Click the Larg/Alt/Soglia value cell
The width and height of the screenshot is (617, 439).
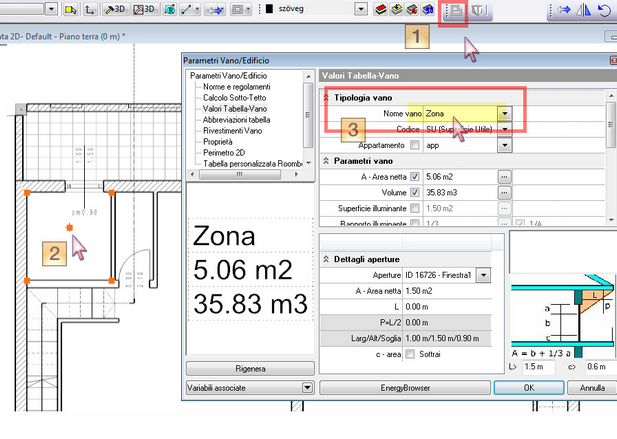[447, 338]
